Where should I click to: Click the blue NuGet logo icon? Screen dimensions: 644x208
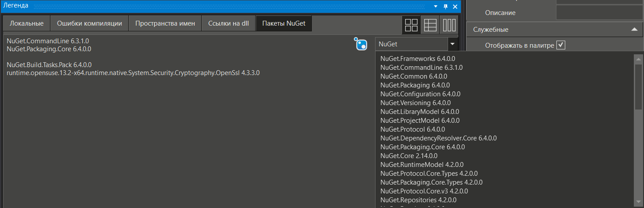[x=361, y=44]
